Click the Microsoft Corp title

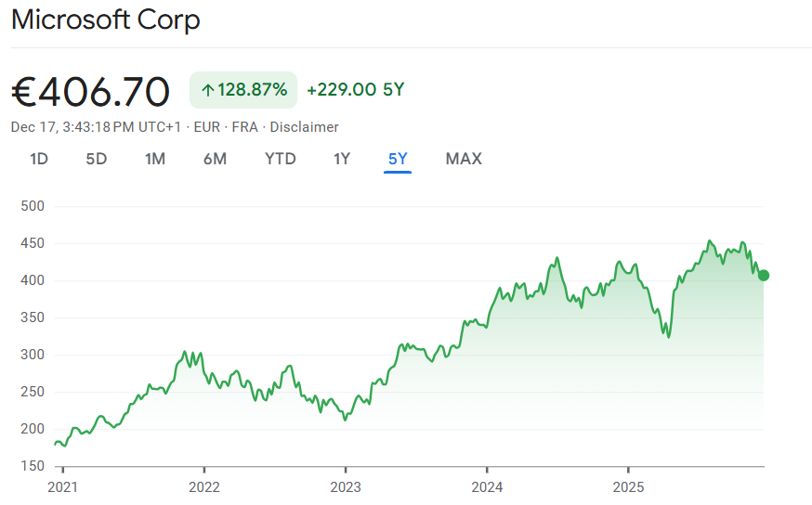click(106, 20)
